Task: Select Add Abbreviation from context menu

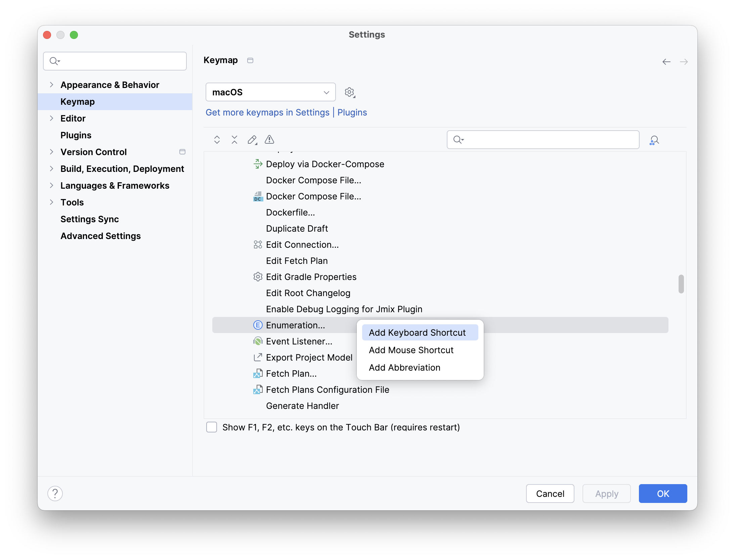Action: (x=404, y=367)
